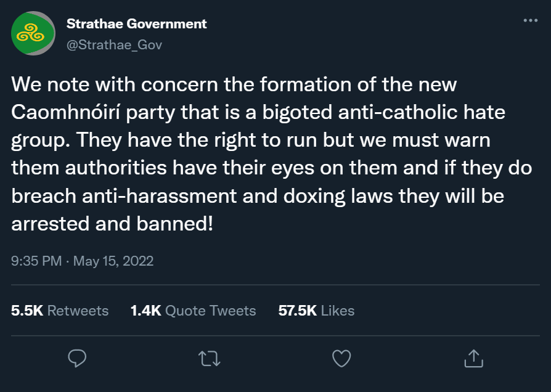Open the share icon menu

click(473, 357)
